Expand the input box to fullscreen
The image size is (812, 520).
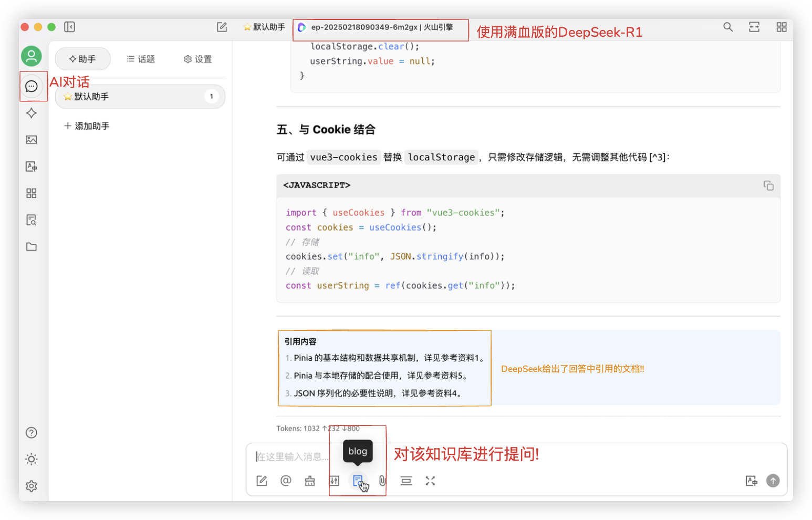coord(430,481)
